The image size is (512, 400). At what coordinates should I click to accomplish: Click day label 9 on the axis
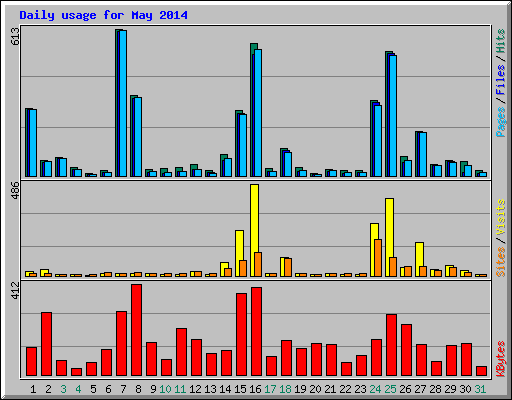(x=153, y=389)
